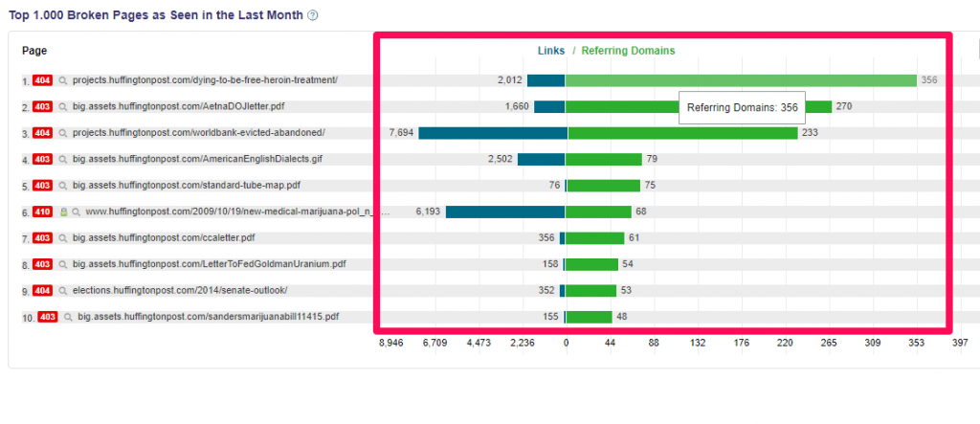980x424 pixels.
Task: Click the green 356 referring domains bar
Action: [742, 80]
